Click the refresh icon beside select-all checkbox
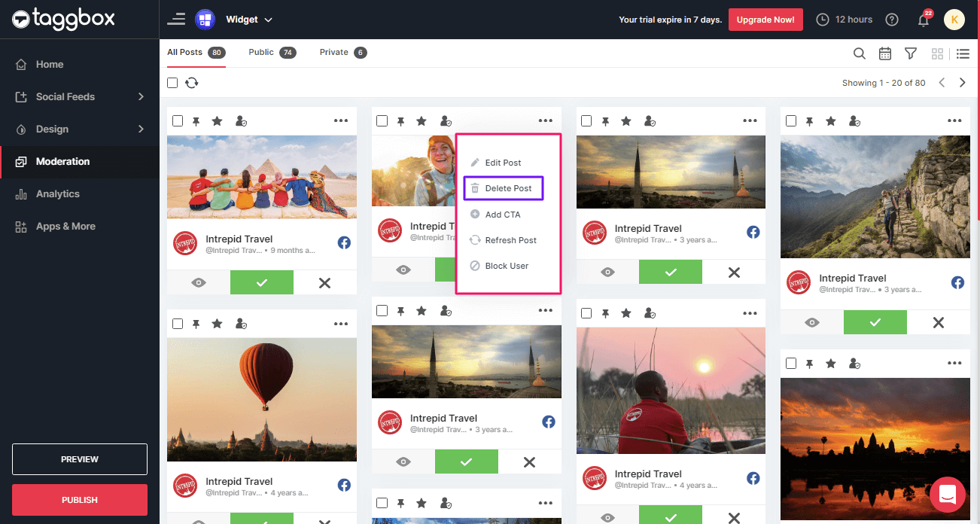Image resolution: width=980 pixels, height=524 pixels. (x=192, y=83)
